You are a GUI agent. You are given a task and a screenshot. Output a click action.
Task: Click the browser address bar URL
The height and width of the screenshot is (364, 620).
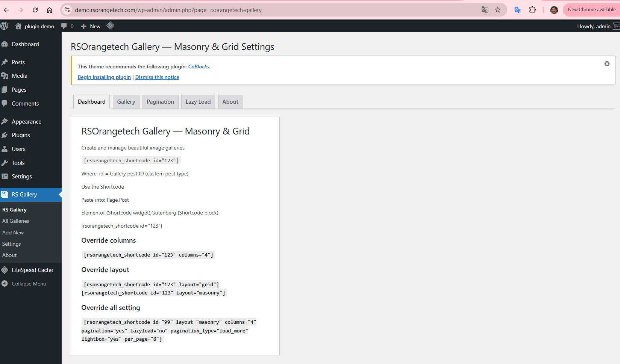(x=168, y=10)
